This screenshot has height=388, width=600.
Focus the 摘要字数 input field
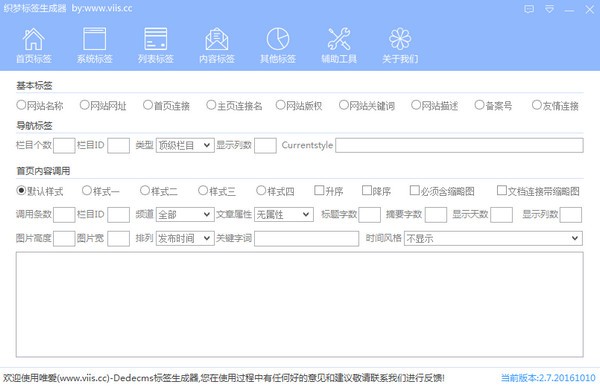[x=436, y=215]
